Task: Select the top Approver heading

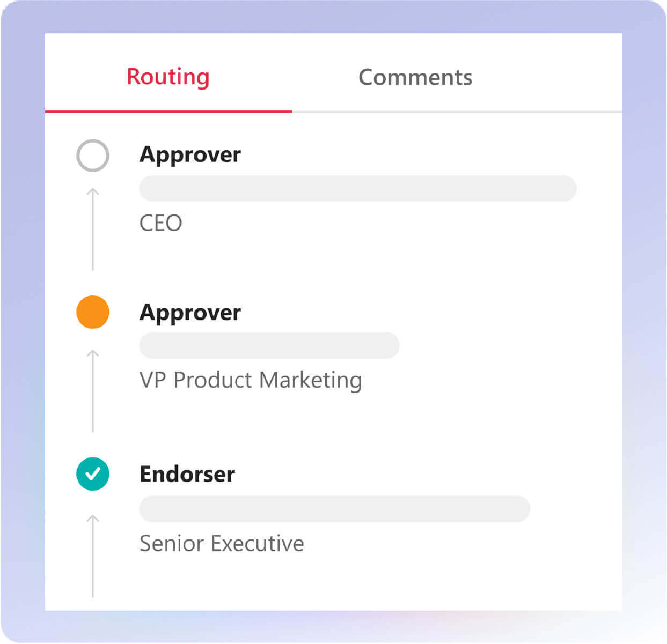Action: (190, 155)
